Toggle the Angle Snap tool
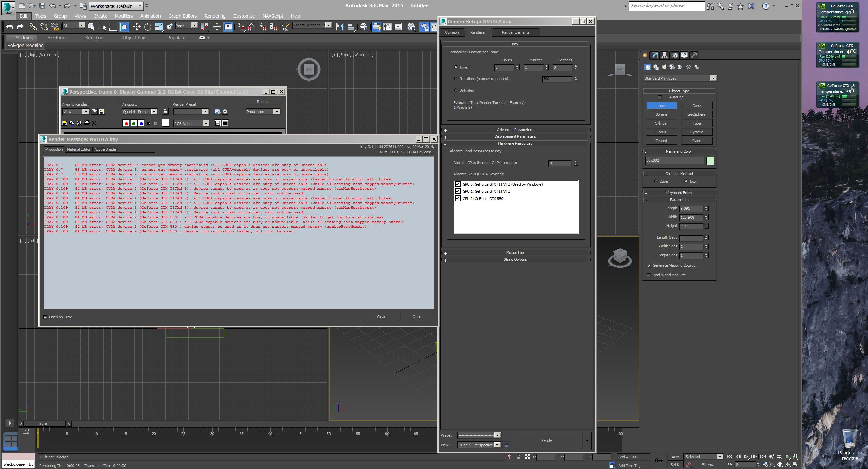The width and height of the screenshot is (868, 469). click(x=251, y=26)
